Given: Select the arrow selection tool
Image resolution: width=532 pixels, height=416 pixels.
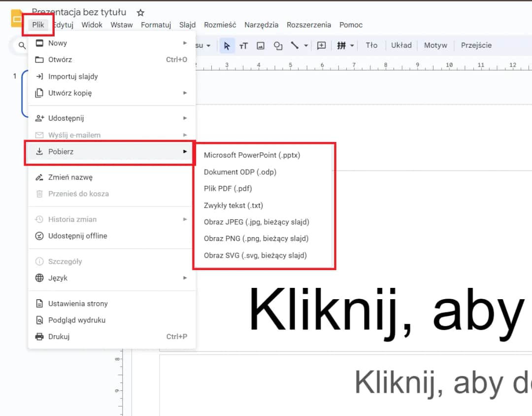Looking at the screenshot, I should (226, 45).
